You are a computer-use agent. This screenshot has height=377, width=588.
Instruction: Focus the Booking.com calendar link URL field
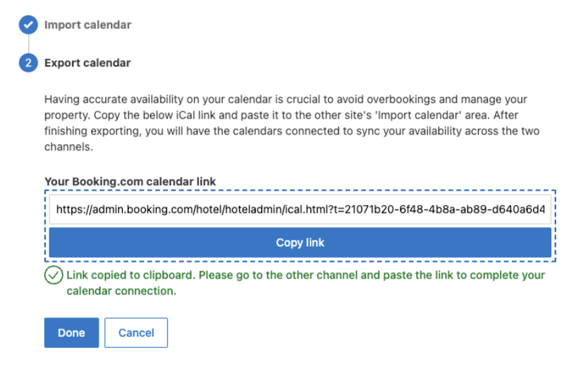pyautogui.click(x=300, y=209)
